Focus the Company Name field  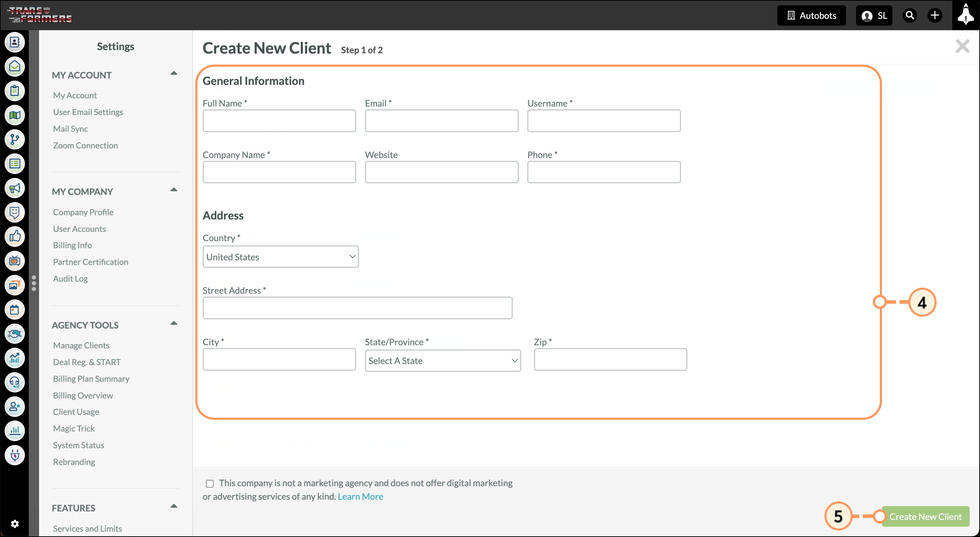tap(279, 172)
